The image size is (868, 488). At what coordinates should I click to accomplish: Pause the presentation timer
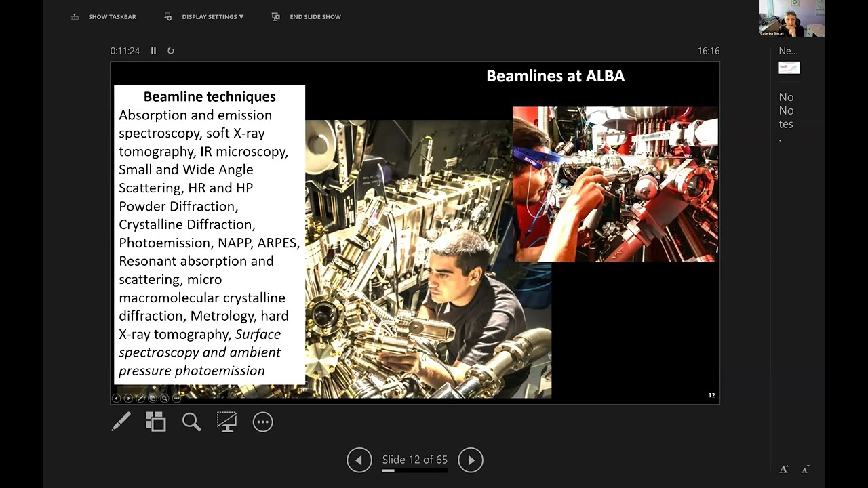[154, 51]
